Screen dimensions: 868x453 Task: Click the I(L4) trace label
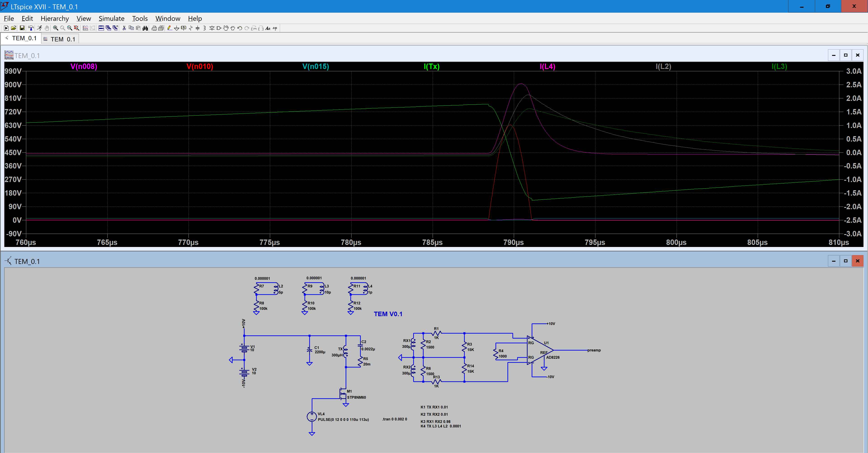[x=547, y=66]
